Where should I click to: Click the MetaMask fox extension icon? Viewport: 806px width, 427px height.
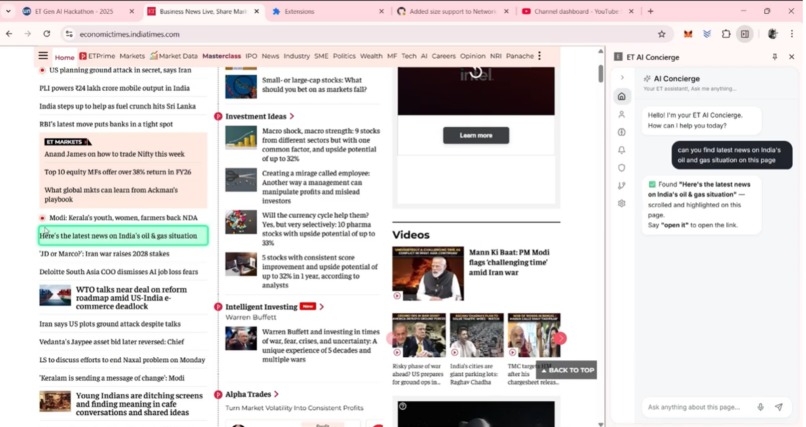(x=688, y=34)
